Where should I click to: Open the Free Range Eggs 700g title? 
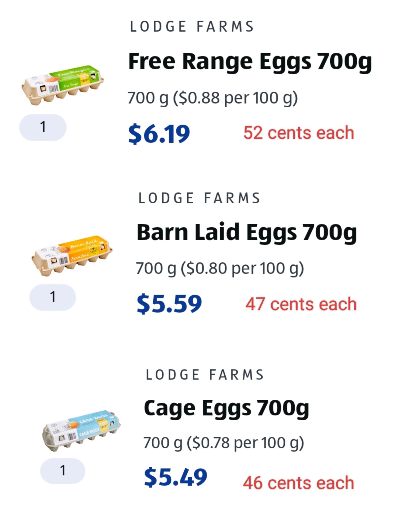[250, 62]
